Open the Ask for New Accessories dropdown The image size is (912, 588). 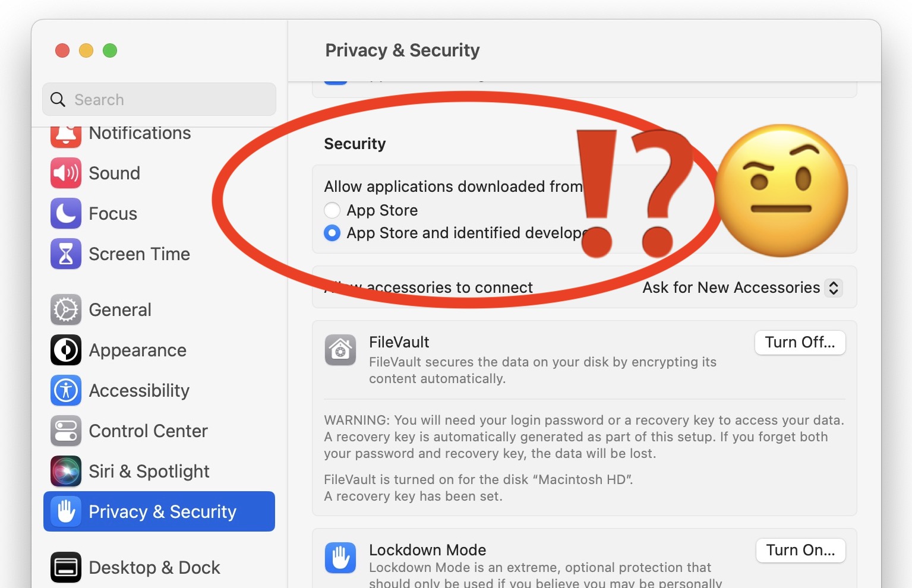coord(742,287)
